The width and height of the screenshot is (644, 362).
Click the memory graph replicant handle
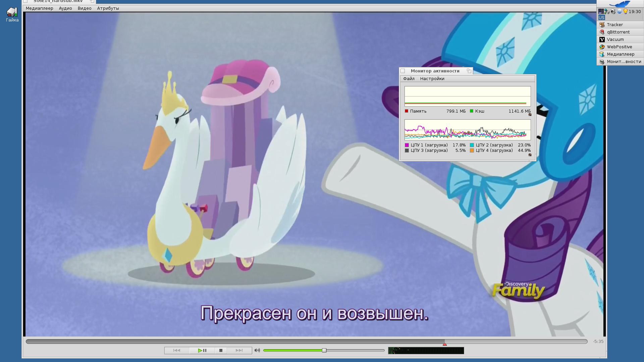(530, 115)
